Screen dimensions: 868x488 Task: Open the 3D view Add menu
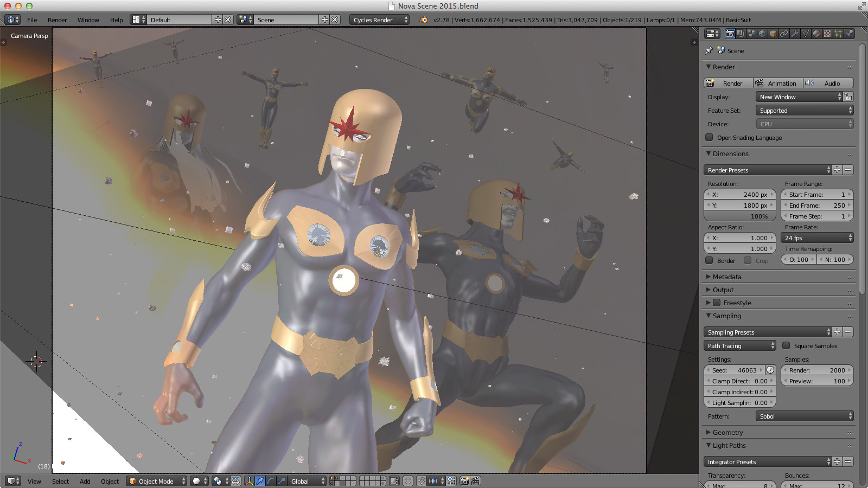point(85,481)
